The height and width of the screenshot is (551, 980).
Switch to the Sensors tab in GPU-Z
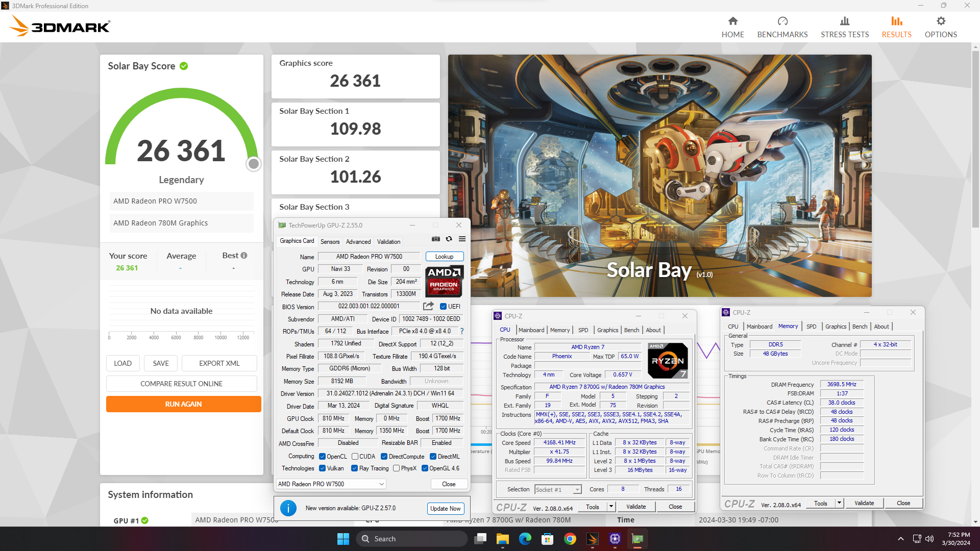[330, 242]
